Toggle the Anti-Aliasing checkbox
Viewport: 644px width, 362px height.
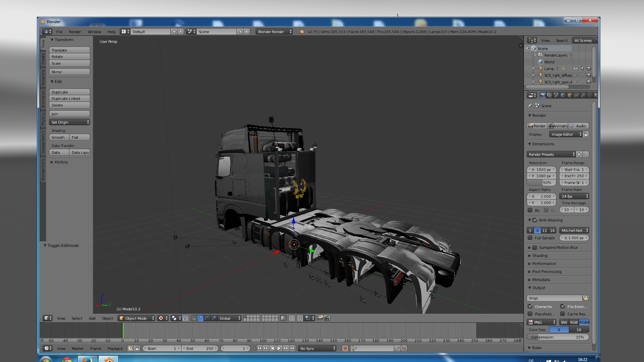[x=535, y=220]
